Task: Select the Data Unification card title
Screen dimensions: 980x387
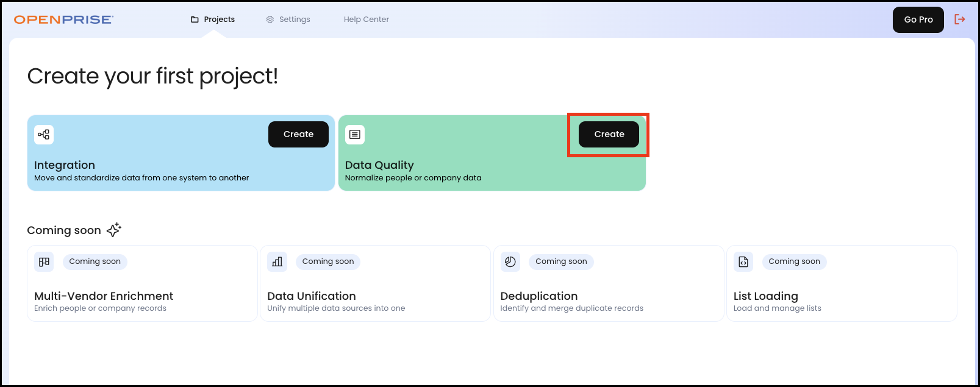Action: (x=312, y=296)
